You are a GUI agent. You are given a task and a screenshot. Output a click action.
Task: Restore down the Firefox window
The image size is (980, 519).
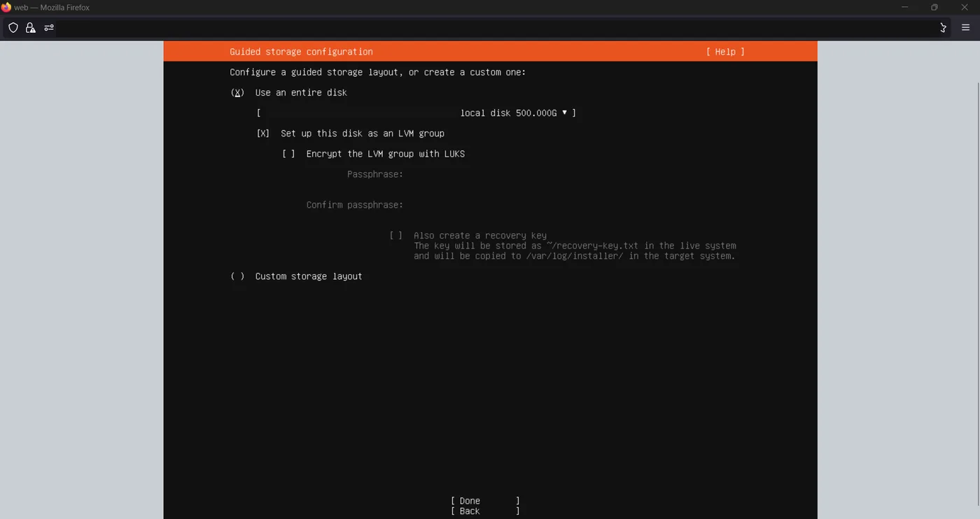click(934, 8)
